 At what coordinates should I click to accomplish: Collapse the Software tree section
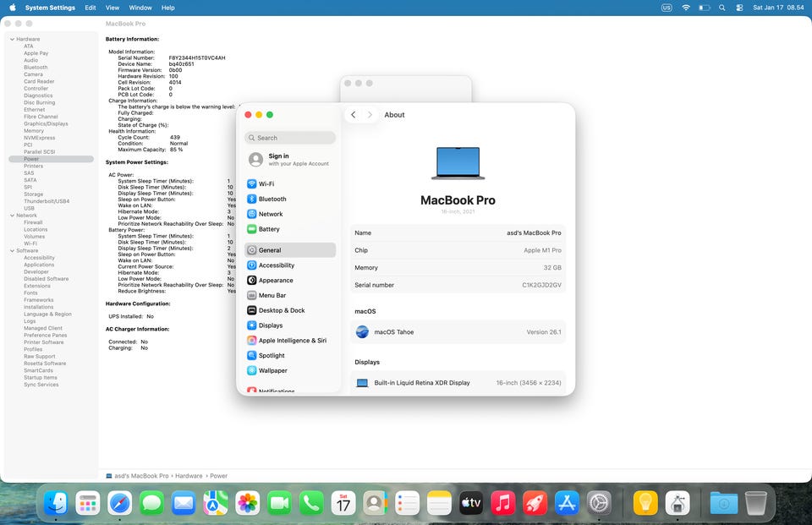pyautogui.click(x=12, y=251)
